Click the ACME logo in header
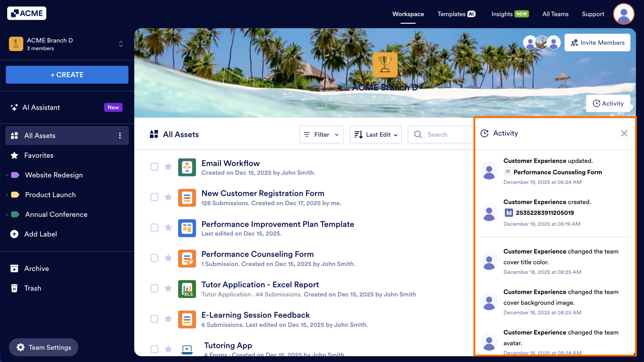Image resolution: width=644 pixels, height=362 pixels. pos(27,13)
